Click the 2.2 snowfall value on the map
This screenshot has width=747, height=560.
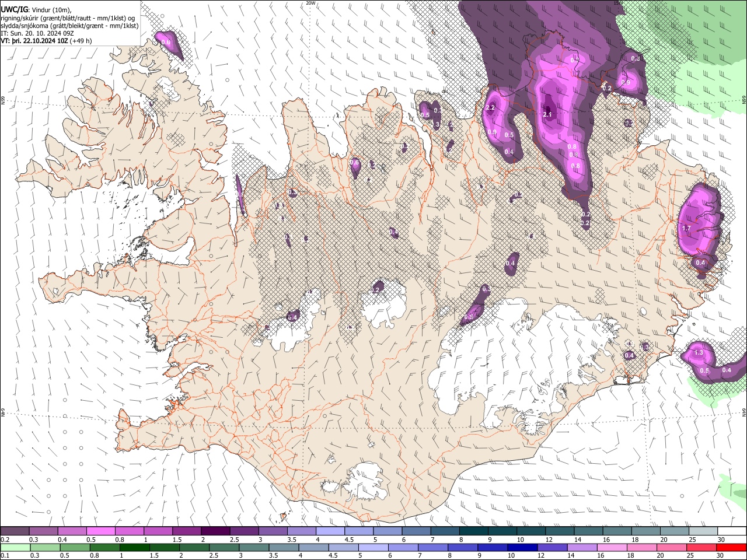(x=490, y=107)
